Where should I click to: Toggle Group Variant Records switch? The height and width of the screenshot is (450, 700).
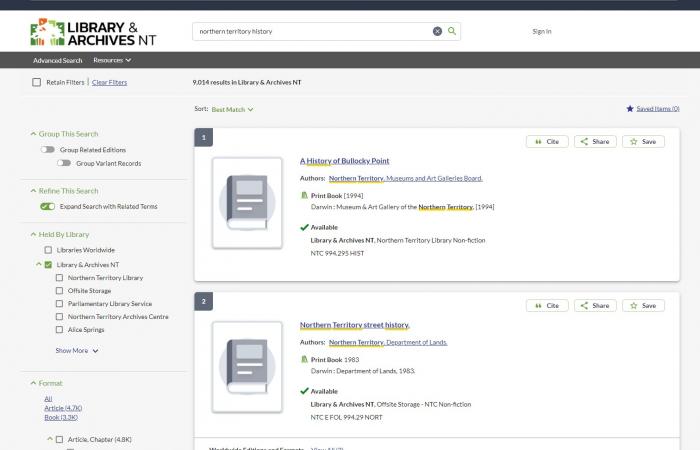click(x=64, y=163)
